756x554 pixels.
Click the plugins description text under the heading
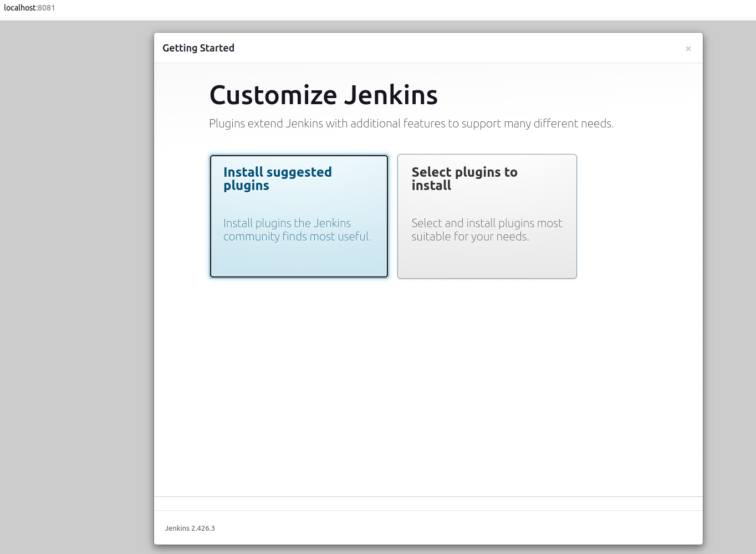(x=411, y=124)
